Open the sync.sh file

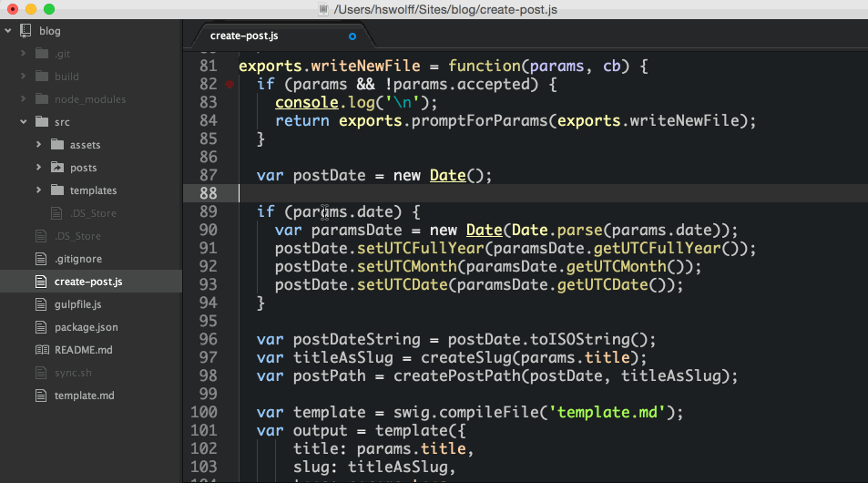(72, 373)
